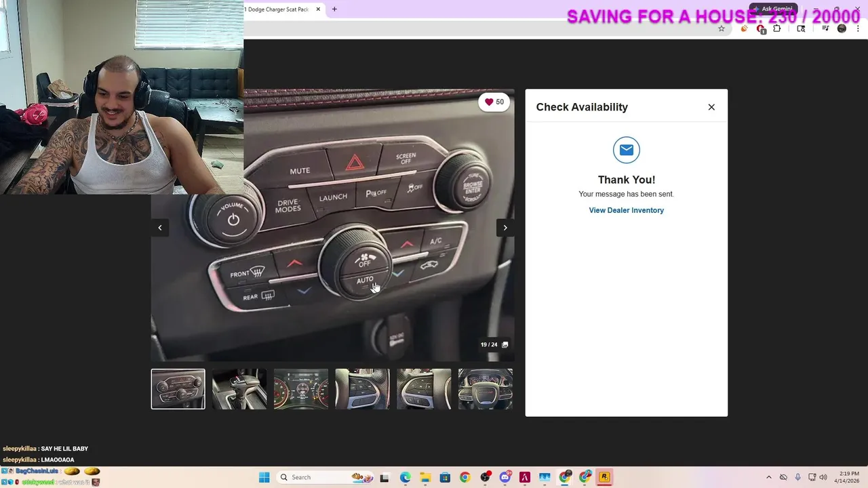Open the orange extension icon in toolbar
Image resolution: width=868 pixels, height=488 pixels.
coord(744,28)
